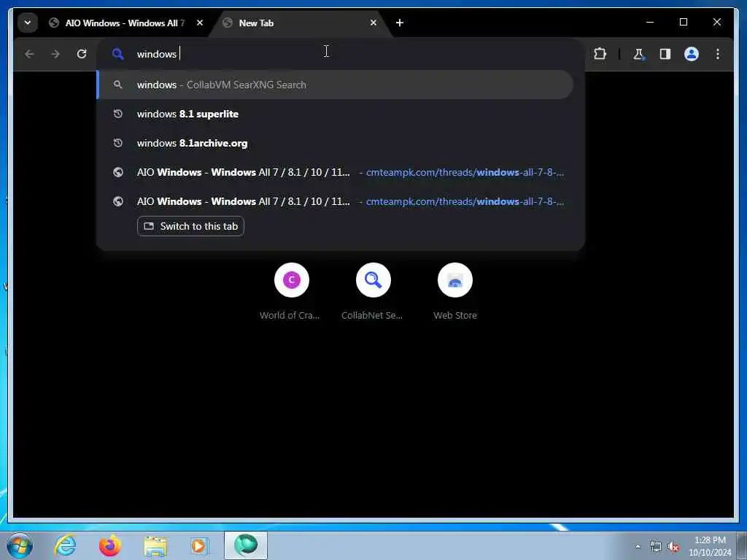
Task: Toggle the side panel
Action: (665, 54)
